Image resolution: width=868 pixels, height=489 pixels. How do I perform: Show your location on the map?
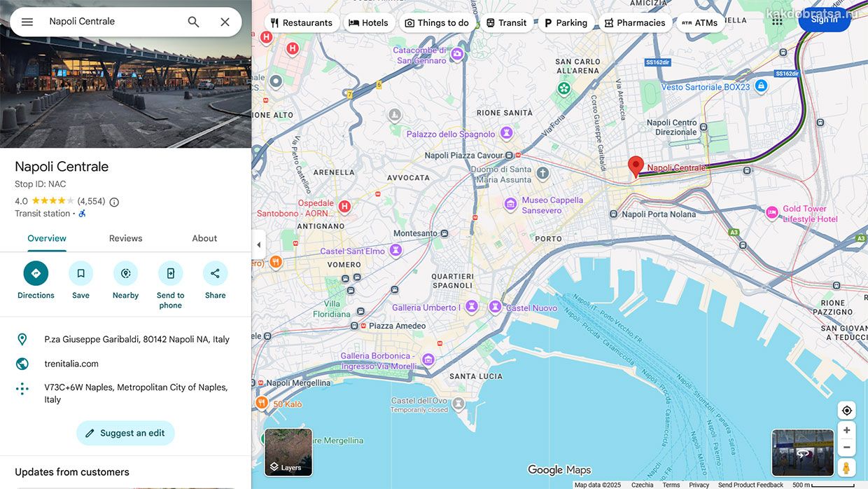[846, 411]
